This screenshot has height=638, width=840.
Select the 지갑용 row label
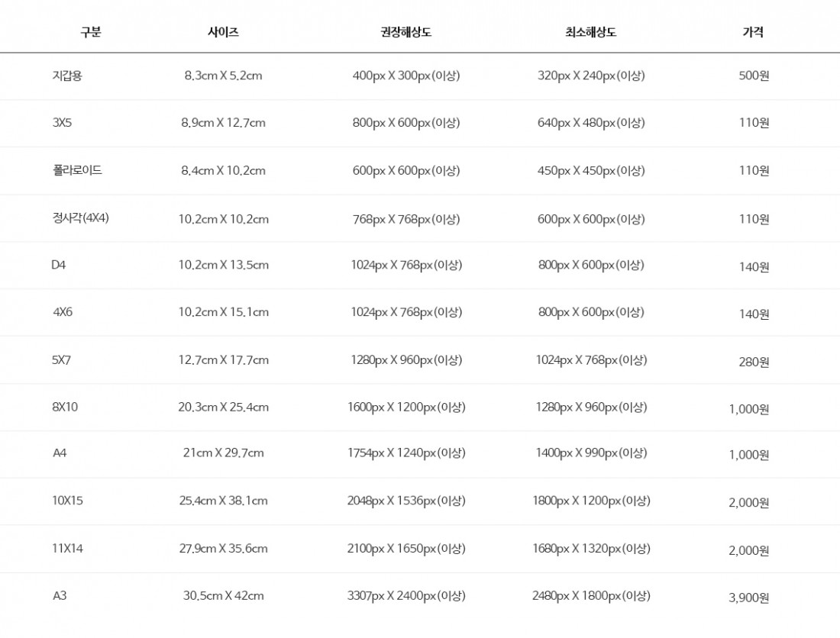(x=67, y=76)
